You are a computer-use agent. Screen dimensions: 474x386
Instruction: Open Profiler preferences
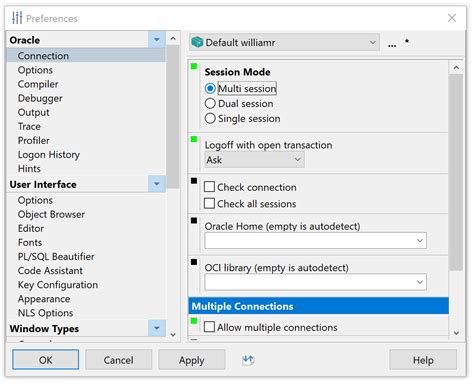point(34,140)
